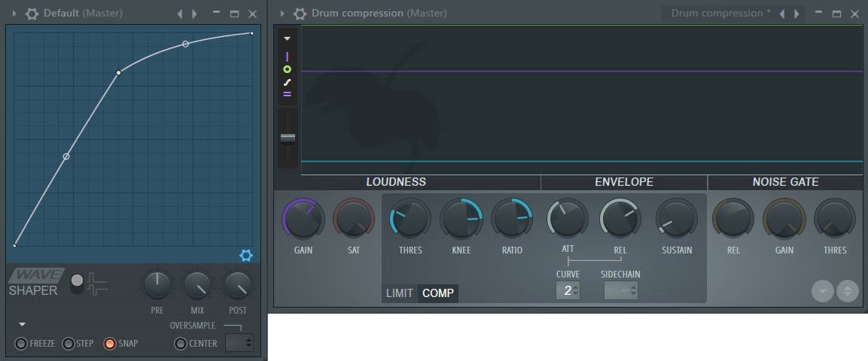The width and height of the screenshot is (868, 361).
Task: Switch to COMP mode tab
Action: click(438, 293)
